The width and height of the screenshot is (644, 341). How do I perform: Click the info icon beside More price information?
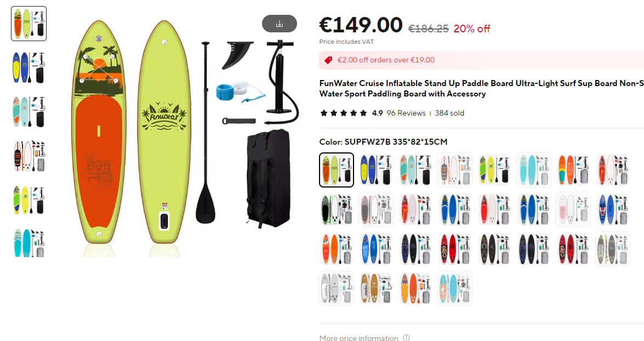click(x=406, y=338)
